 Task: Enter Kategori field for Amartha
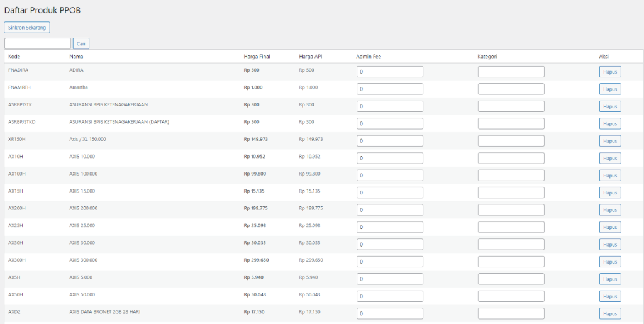pyautogui.click(x=511, y=89)
